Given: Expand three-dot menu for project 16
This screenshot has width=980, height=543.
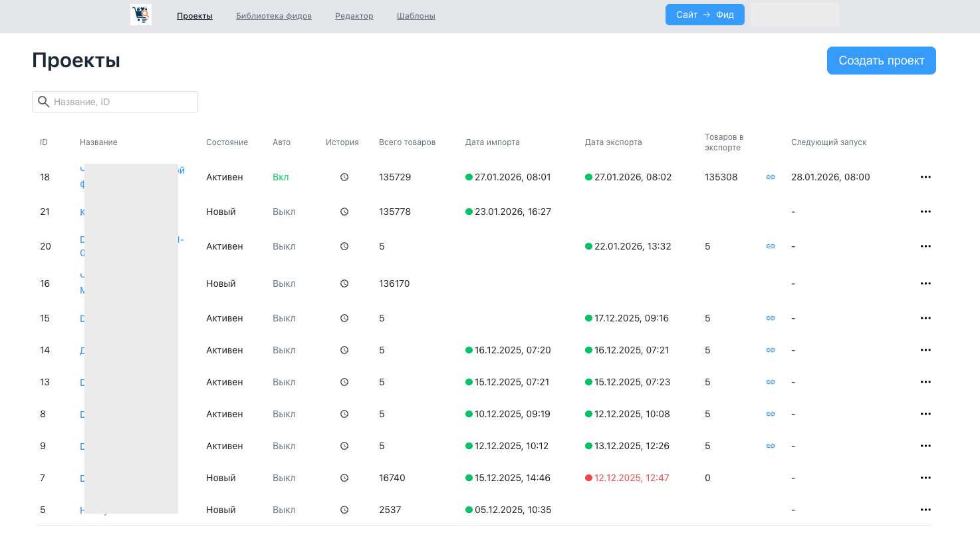Looking at the screenshot, I should coord(925,283).
